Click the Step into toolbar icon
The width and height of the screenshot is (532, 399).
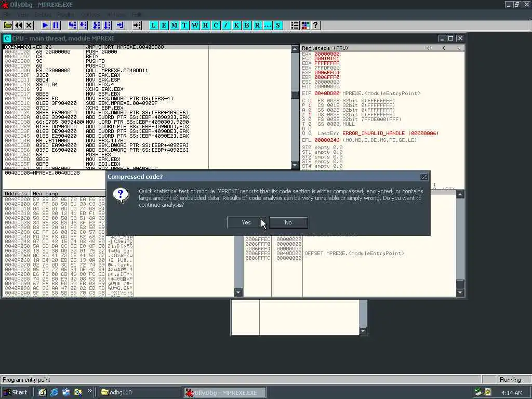(73, 25)
